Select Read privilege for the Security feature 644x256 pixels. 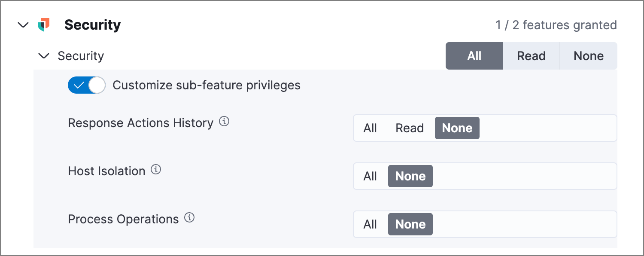(x=531, y=55)
